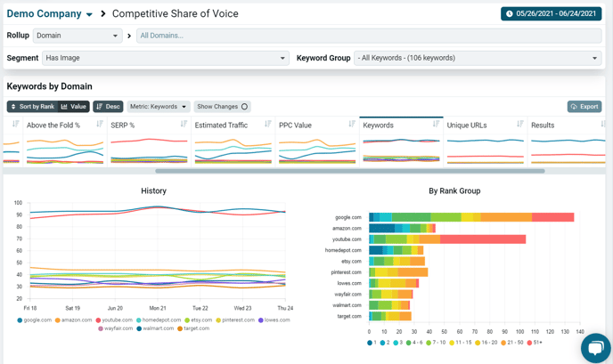Toggle Show Changes switch

click(244, 107)
